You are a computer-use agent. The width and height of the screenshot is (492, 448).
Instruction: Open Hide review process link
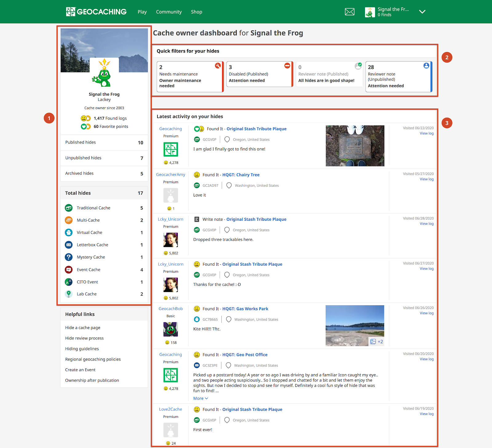[x=84, y=338]
